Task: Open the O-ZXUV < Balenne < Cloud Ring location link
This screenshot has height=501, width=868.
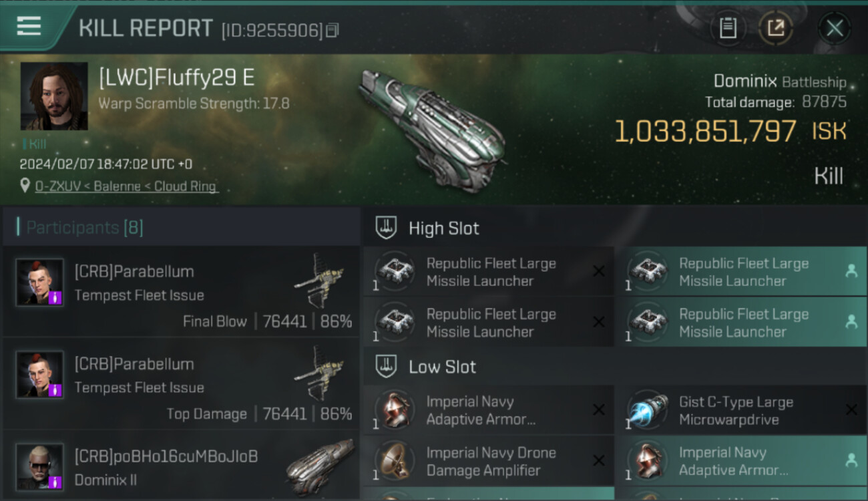Action: [x=127, y=186]
